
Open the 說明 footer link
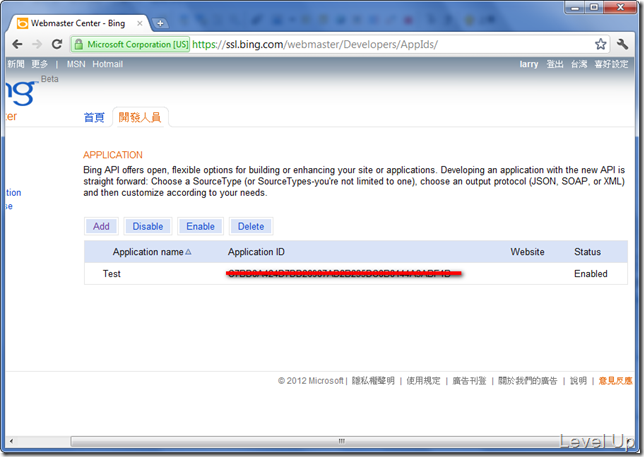pyautogui.click(x=578, y=381)
